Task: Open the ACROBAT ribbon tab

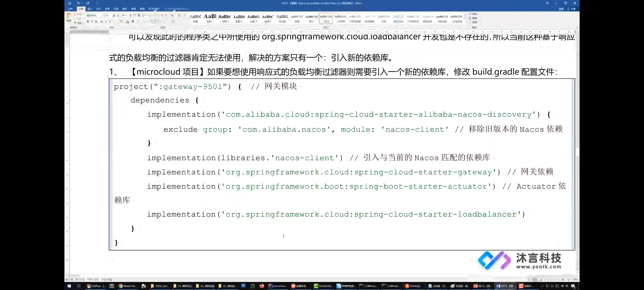Action: pyautogui.click(x=154, y=9)
